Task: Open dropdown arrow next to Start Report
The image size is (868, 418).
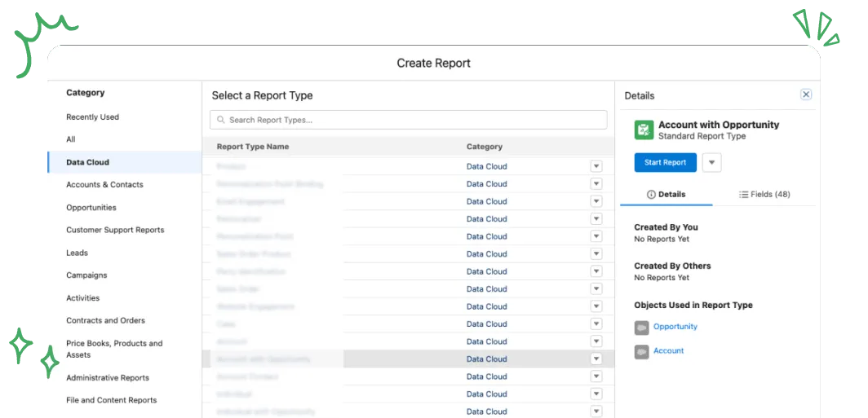Action: tap(712, 163)
